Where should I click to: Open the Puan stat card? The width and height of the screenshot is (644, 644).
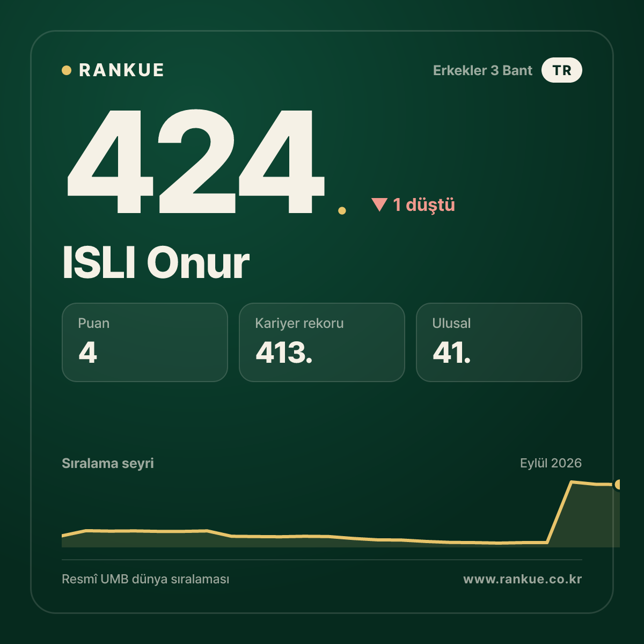(x=145, y=342)
